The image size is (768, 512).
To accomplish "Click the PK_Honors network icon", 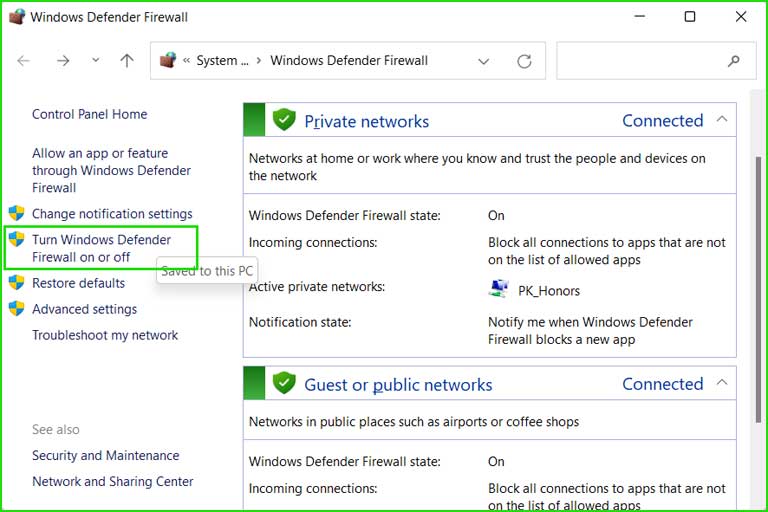I will 499,289.
